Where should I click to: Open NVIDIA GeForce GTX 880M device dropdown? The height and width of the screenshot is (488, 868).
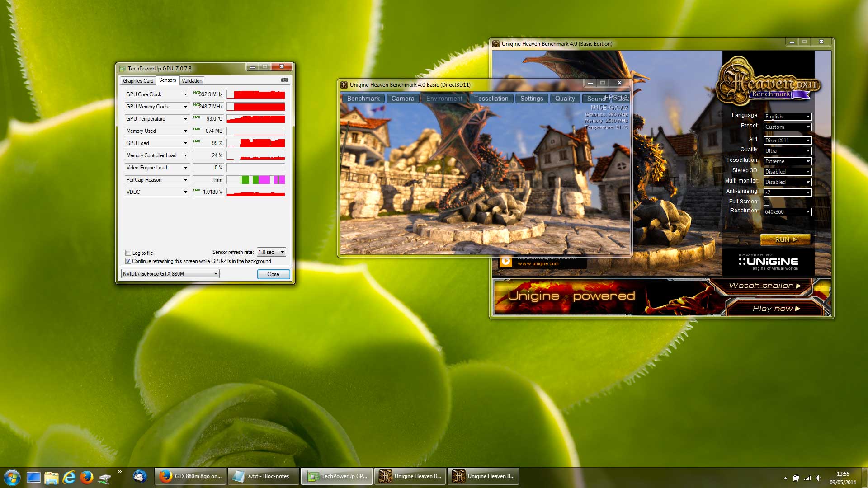(x=170, y=274)
